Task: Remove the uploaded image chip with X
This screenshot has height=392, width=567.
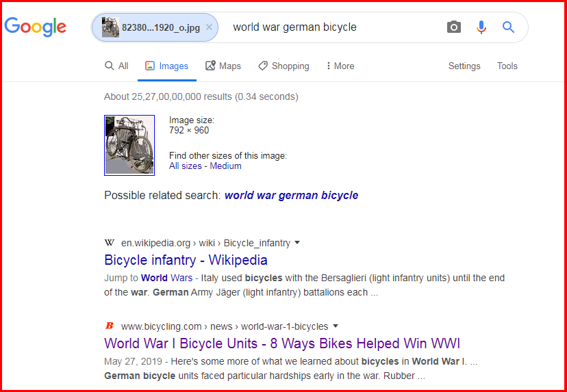Action: point(209,27)
